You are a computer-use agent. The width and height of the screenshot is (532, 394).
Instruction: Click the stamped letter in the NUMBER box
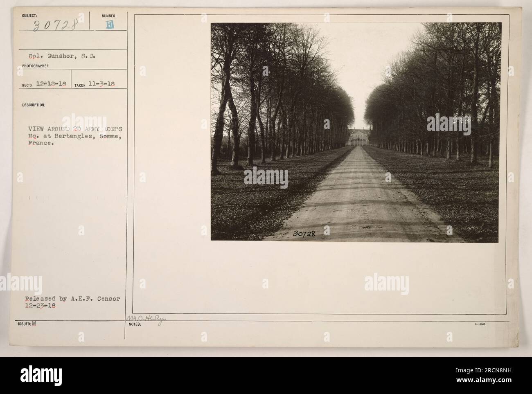(110, 25)
